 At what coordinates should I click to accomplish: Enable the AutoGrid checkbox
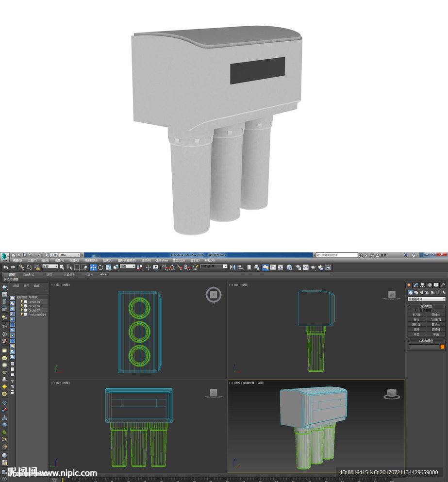pos(416,310)
